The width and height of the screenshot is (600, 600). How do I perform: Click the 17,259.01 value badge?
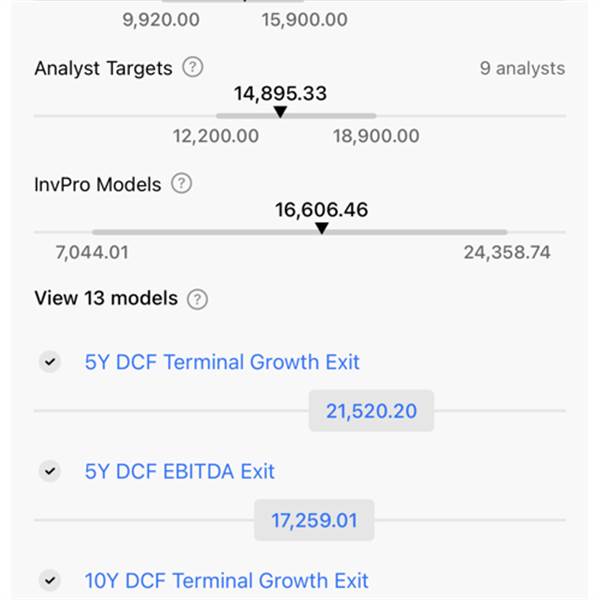(314, 521)
